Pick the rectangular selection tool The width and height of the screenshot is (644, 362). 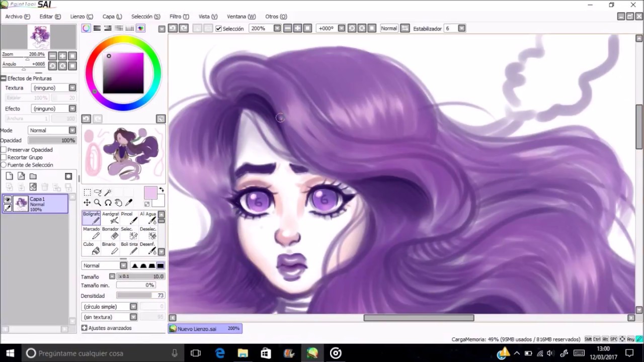point(87,192)
